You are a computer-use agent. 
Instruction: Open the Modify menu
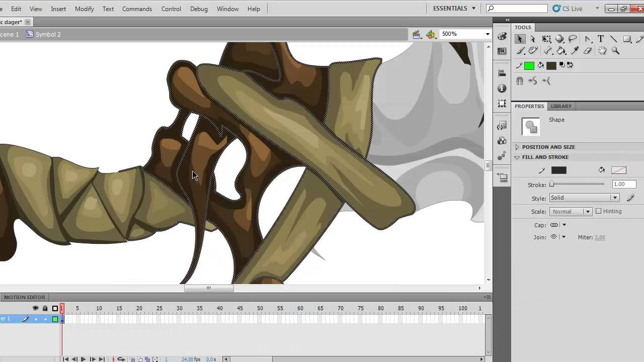(84, 9)
